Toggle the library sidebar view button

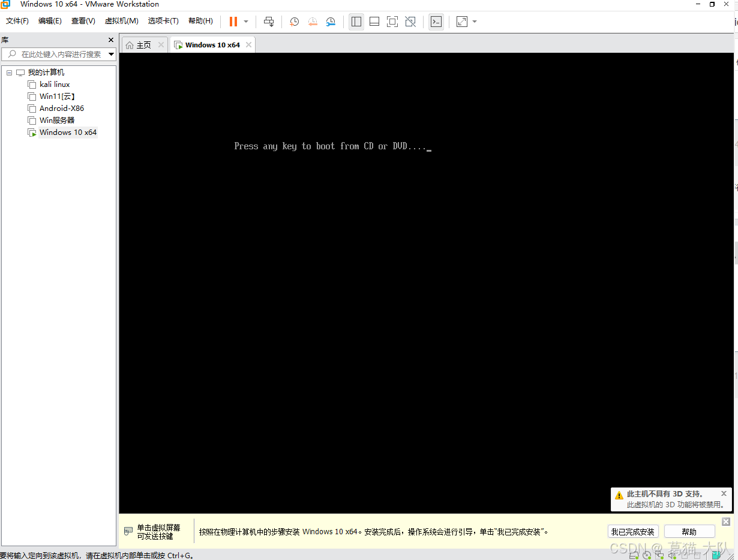[x=356, y=22]
